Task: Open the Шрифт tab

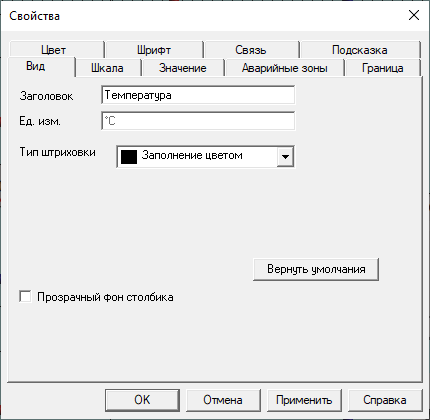Action: 154,50
